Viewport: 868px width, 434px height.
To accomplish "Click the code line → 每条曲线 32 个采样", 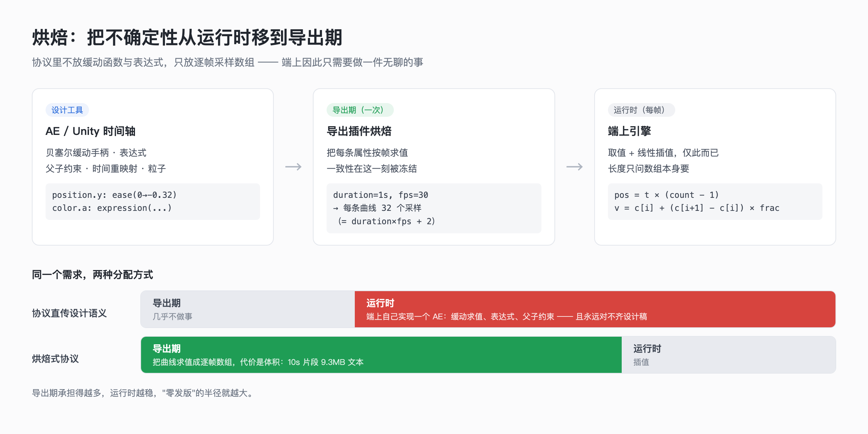I will coord(377,208).
